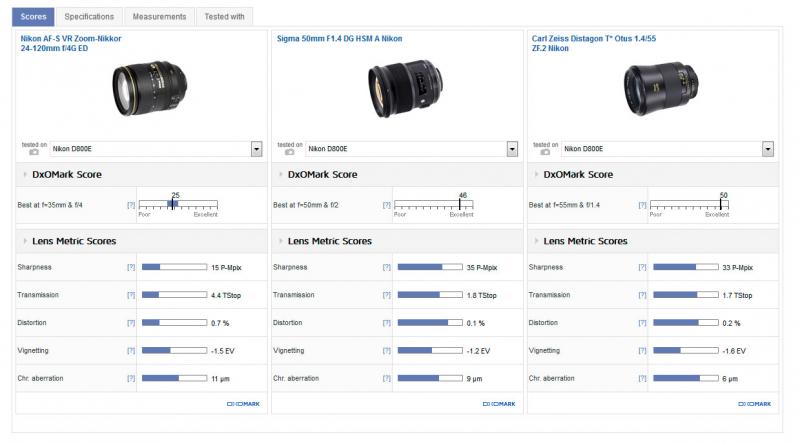Screen dimensions: 800x444
Task: Click Transmission help [?] in the Zeiss column
Action: [642, 295]
